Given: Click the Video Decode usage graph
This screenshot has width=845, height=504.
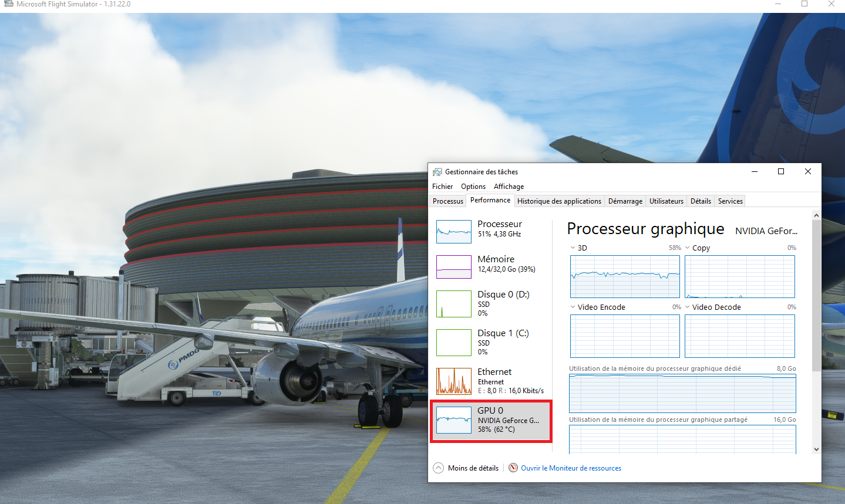Looking at the screenshot, I should coord(740,336).
